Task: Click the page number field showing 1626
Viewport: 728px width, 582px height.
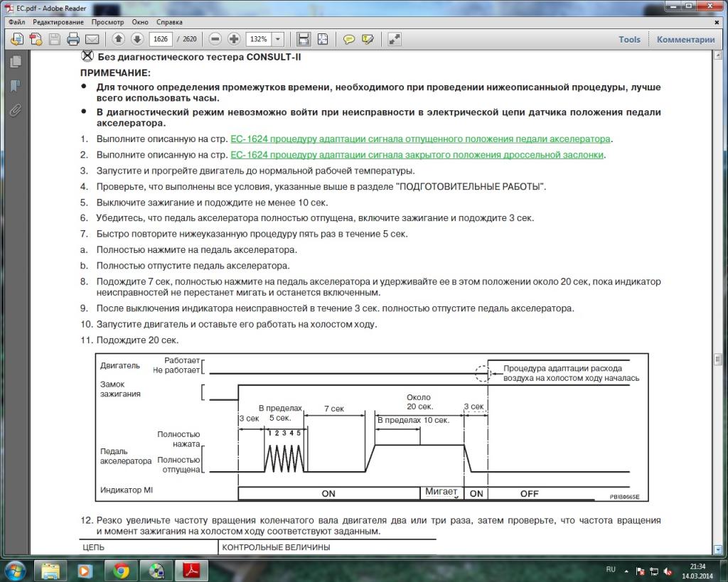Action: [161, 39]
